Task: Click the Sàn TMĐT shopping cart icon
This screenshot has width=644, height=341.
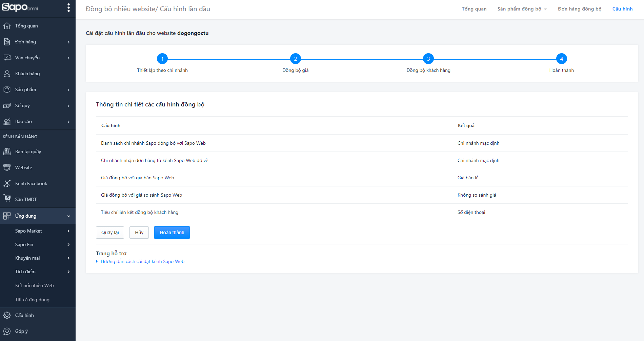Action: (x=7, y=198)
